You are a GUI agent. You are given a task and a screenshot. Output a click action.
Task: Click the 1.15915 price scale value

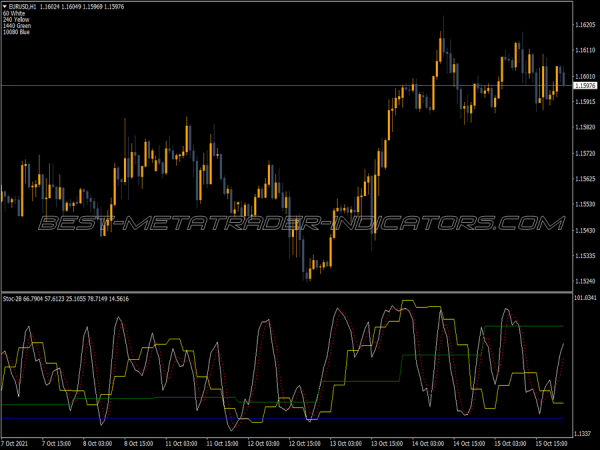(585, 102)
